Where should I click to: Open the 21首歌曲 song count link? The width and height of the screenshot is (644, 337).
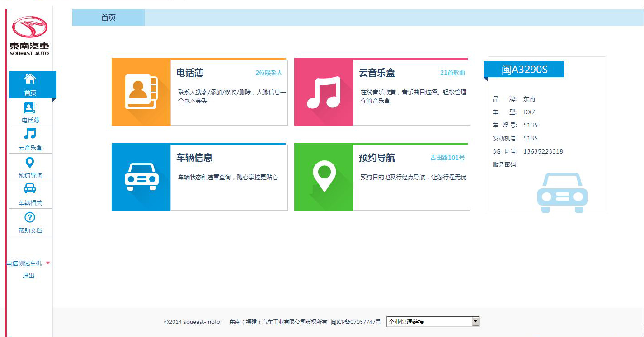452,73
